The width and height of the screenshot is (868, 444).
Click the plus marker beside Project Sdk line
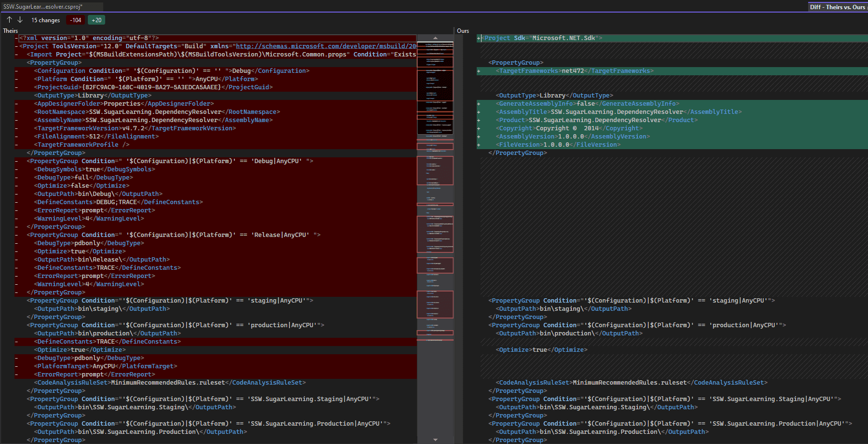[x=479, y=38]
